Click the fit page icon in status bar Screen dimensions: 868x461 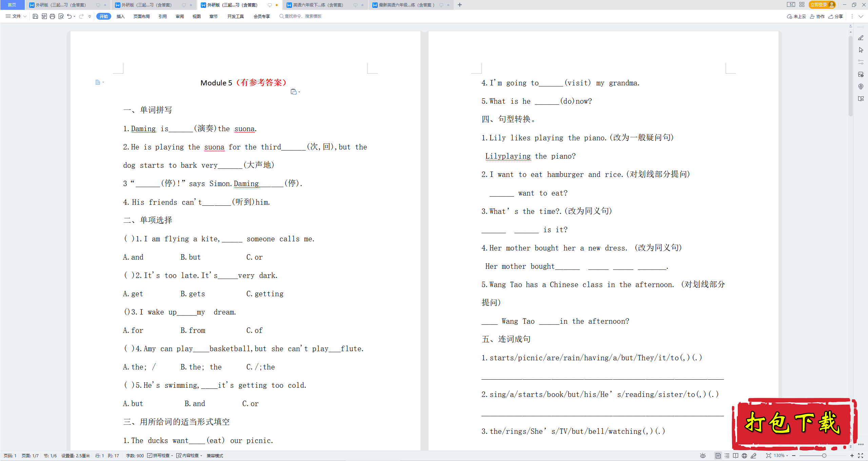point(768,456)
